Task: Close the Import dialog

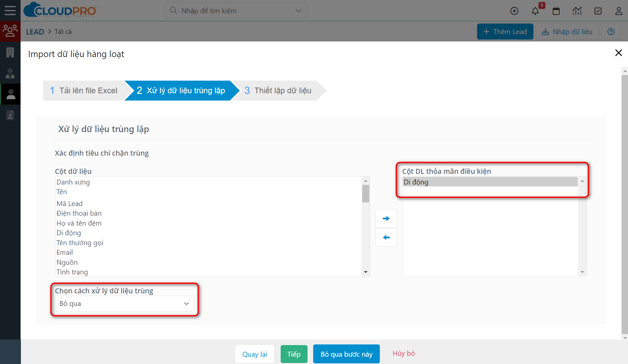Action: pos(618,53)
